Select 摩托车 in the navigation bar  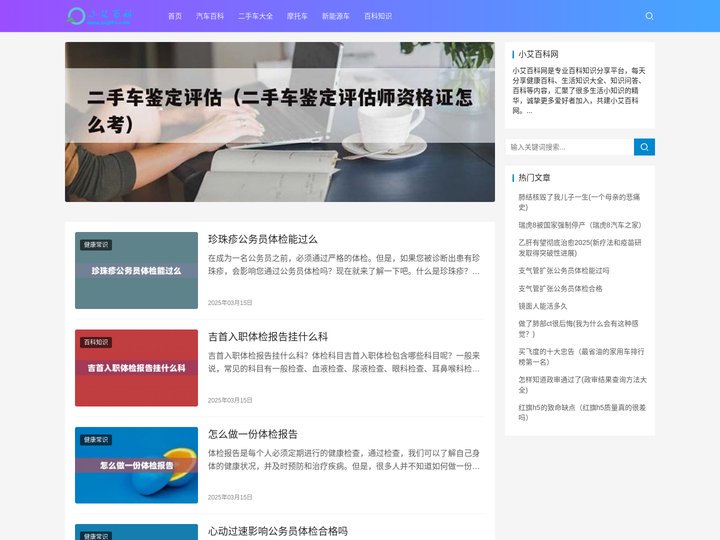point(297,16)
